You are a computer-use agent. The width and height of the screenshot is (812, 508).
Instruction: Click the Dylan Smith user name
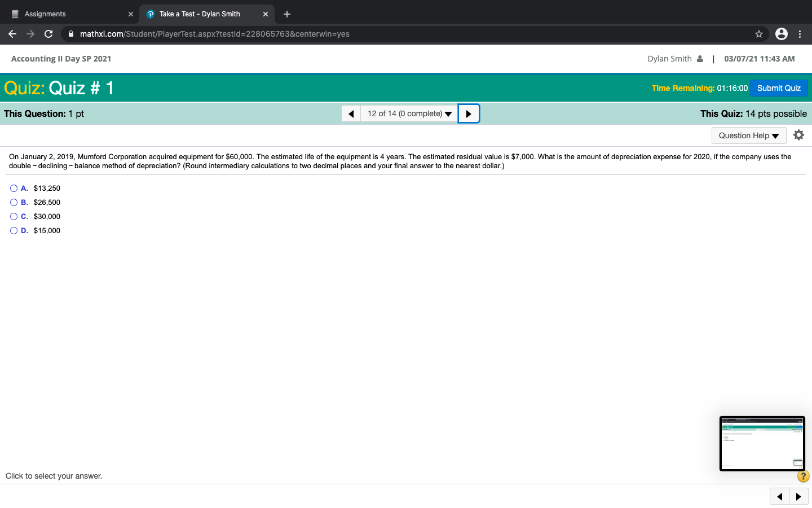669,59
